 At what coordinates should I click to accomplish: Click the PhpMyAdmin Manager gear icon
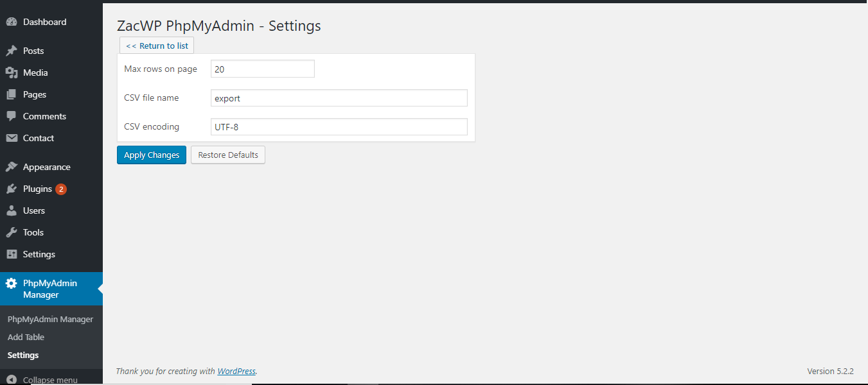12,283
